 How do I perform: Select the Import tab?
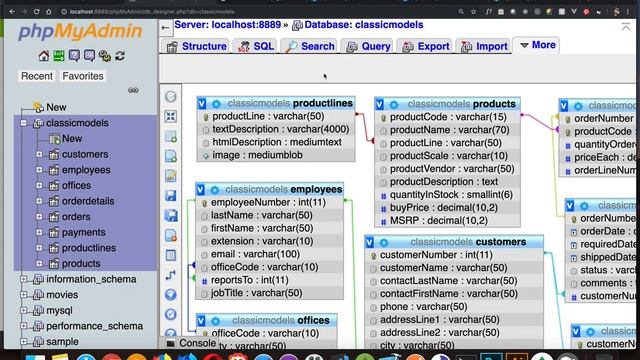pos(484,46)
